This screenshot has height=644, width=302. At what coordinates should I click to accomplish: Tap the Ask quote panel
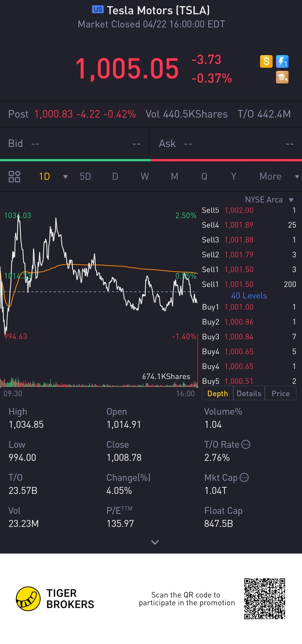click(226, 143)
